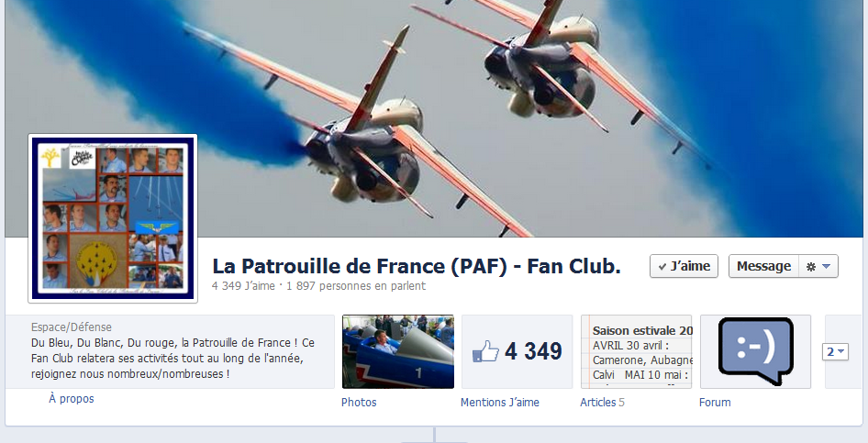Viewport: 868px width, 443px height.
Task: Click the page title La Patrouille de France
Action: [417, 266]
